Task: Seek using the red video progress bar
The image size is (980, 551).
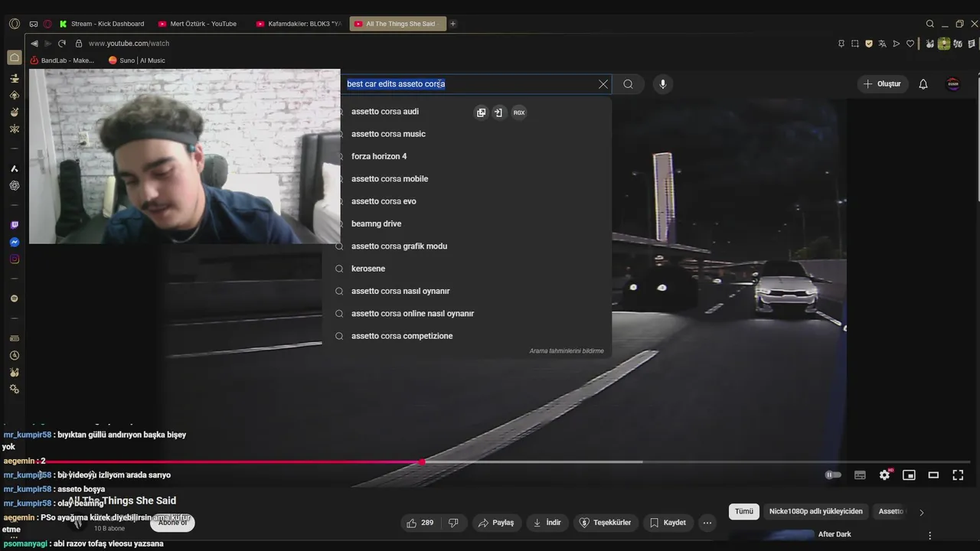Action: 234,461
